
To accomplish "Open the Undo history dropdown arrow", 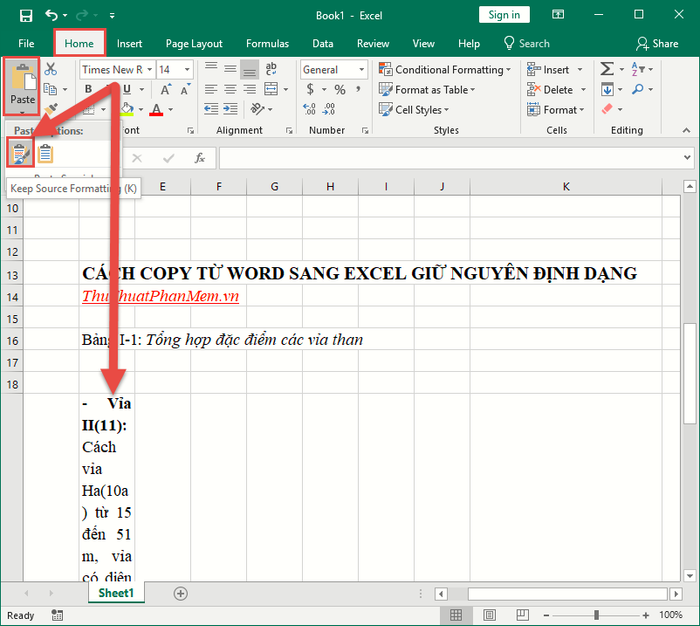I will tap(65, 16).
